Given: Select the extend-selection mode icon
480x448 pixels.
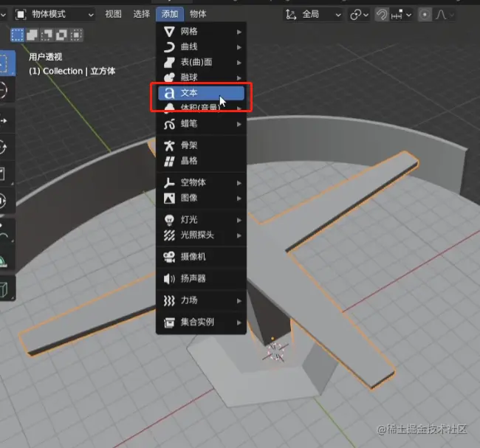Looking at the screenshot, I should 32,35.
